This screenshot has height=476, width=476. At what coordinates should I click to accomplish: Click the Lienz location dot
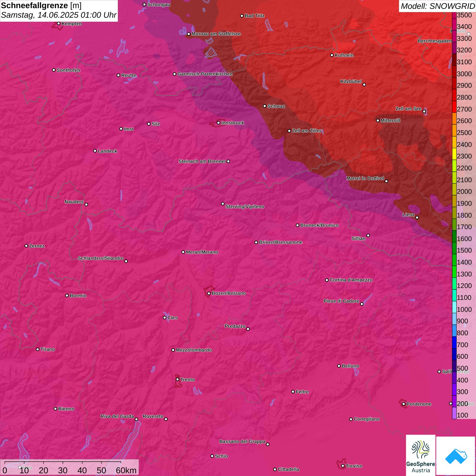(x=417, y=218)
